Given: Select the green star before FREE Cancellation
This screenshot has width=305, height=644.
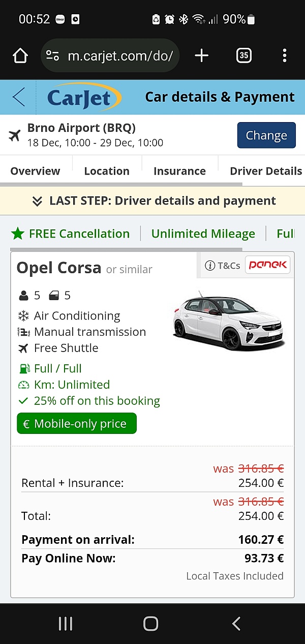Looking at the screenshot, I should pyautogui.click(x=19, y=233).
